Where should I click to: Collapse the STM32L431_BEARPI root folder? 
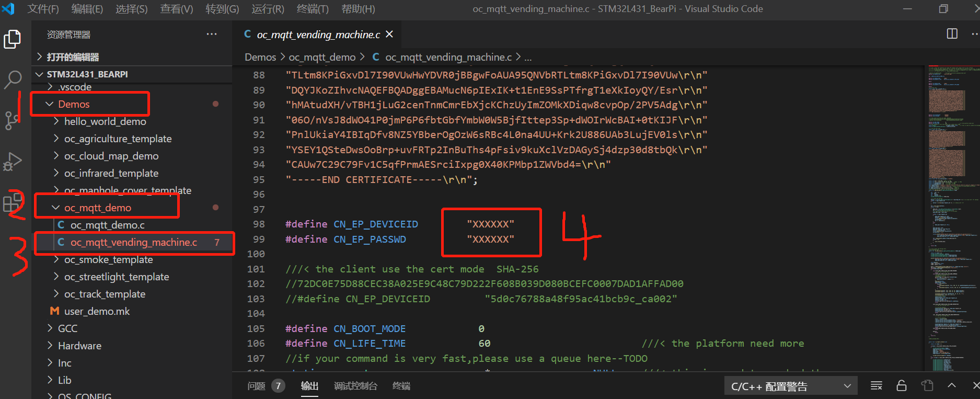point(132,74)
